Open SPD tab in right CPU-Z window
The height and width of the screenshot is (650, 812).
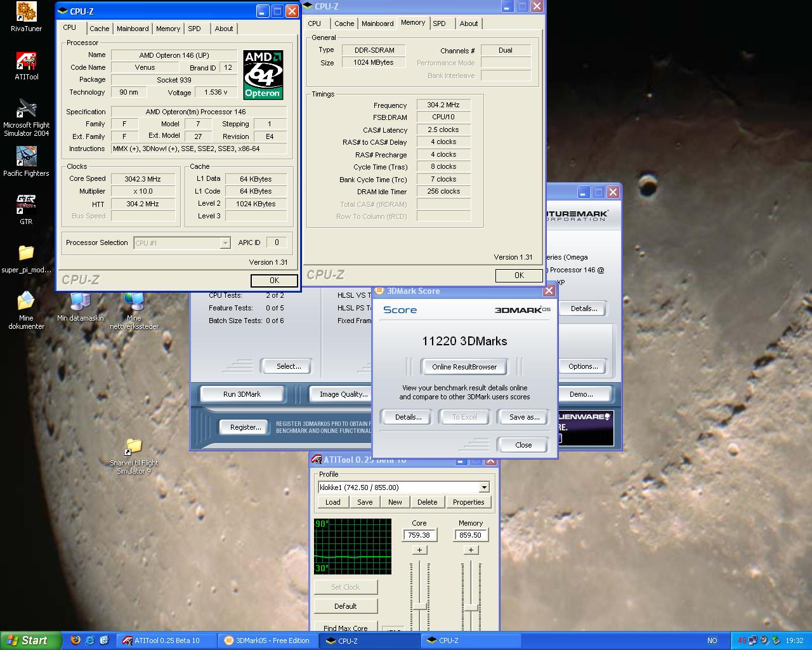pyautogui.click(x=440, y=23)
